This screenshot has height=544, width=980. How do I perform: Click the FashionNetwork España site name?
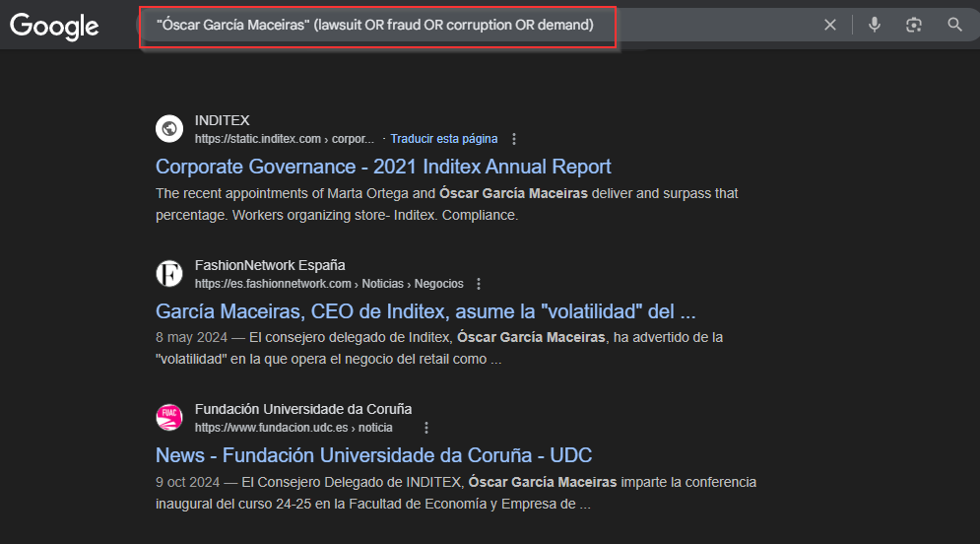[270, 265]
